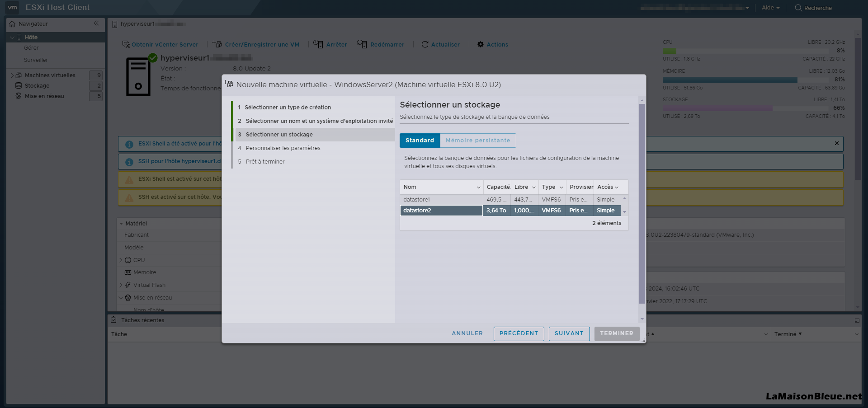Click the large host server icon
The image size is (868, 408).
click(x=138, y=76)
